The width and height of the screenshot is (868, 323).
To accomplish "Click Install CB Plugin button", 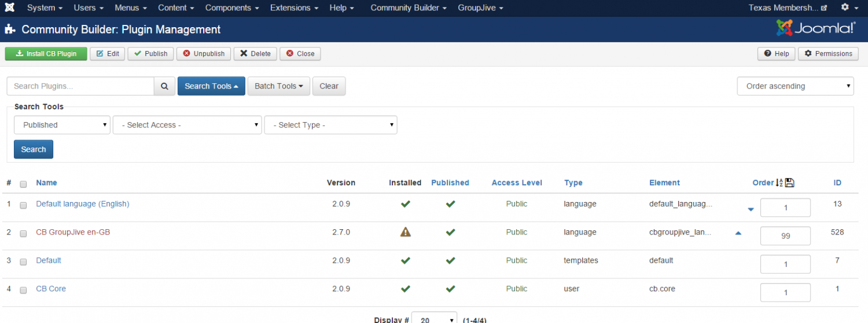I will [x=46, y=54].
